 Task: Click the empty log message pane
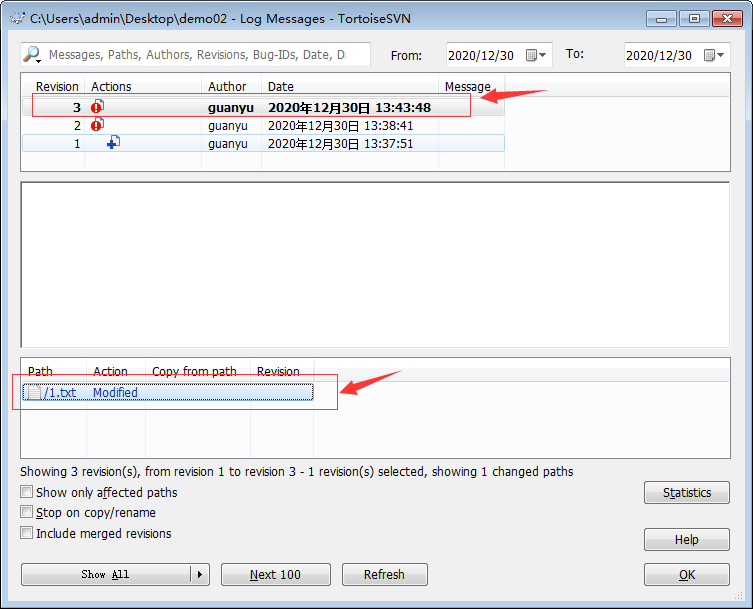375,265
